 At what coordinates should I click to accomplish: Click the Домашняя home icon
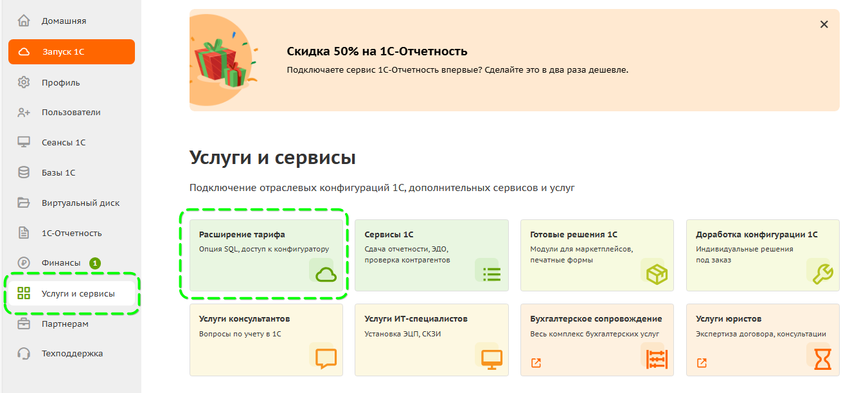coord(24,21)
